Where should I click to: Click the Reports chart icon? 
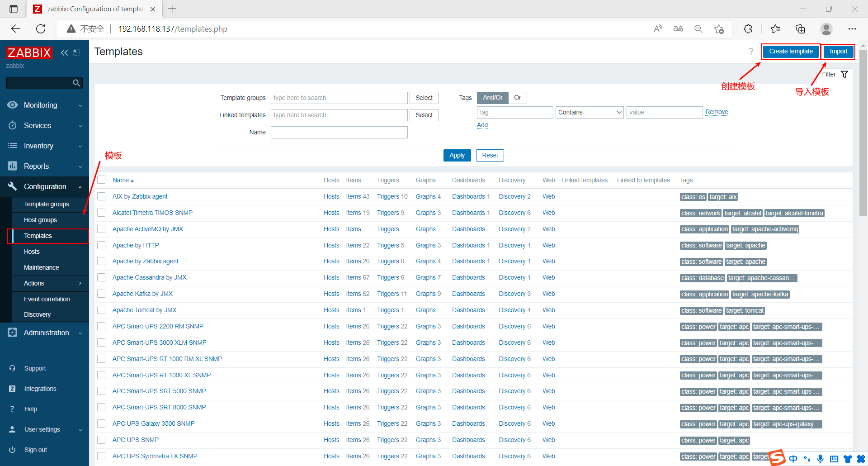(x=13, y=166)
